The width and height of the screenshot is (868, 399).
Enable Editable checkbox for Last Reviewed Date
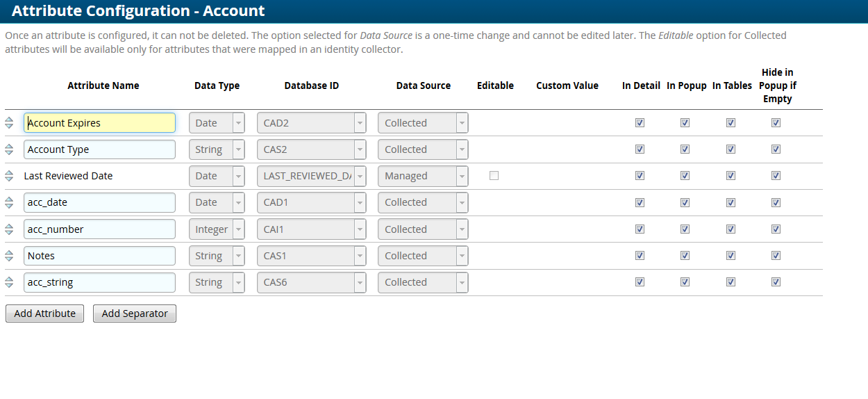(x=494, y=176)
